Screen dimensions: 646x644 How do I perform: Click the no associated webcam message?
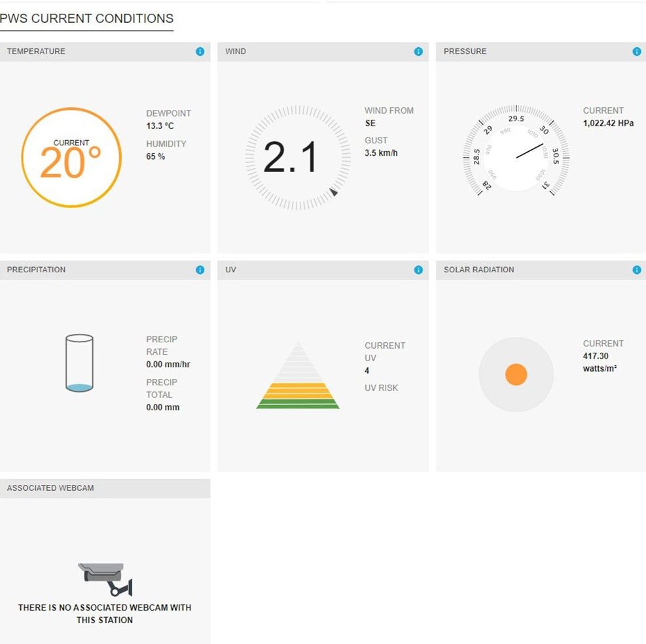click(x=105, y=613)
